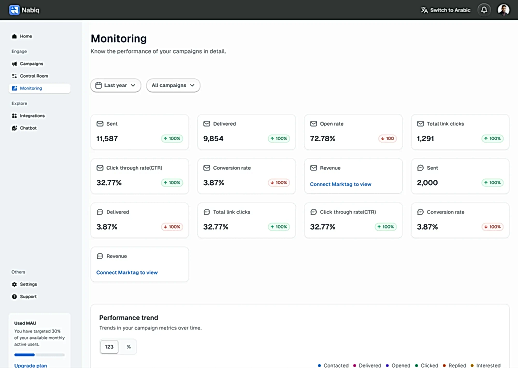Open Integrations in sidebar
518x368 pixels.
coord(39,116)
